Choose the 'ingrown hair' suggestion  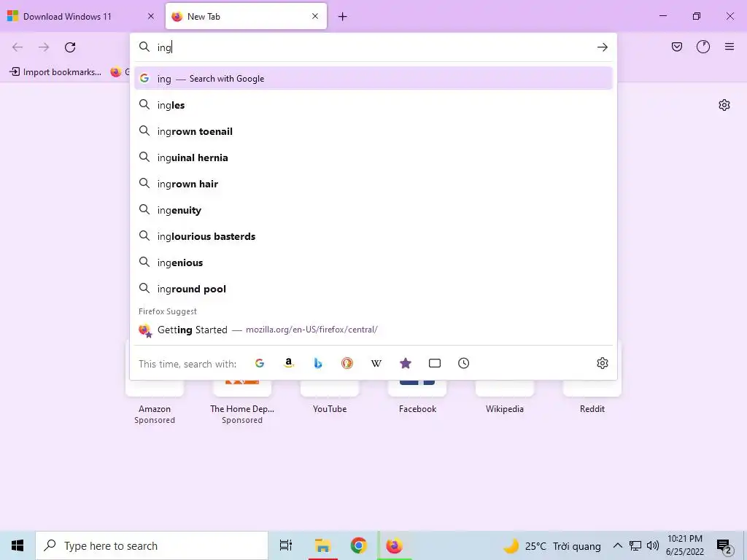coord(373,183)
